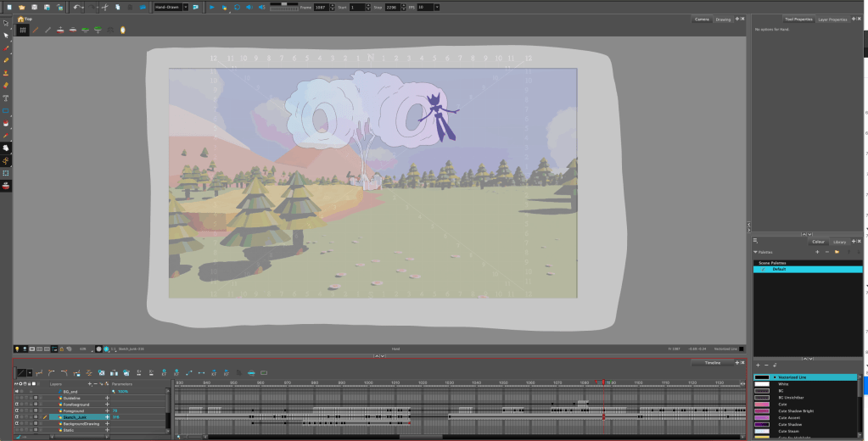This screenshot has height=441, width=868.
Task: Switch to the Layer Properties tab
Action: tap(832, 19)
